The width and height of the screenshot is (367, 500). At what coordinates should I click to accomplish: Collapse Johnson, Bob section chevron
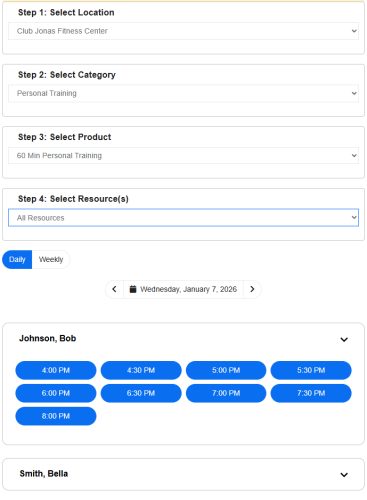coord(344,339)
